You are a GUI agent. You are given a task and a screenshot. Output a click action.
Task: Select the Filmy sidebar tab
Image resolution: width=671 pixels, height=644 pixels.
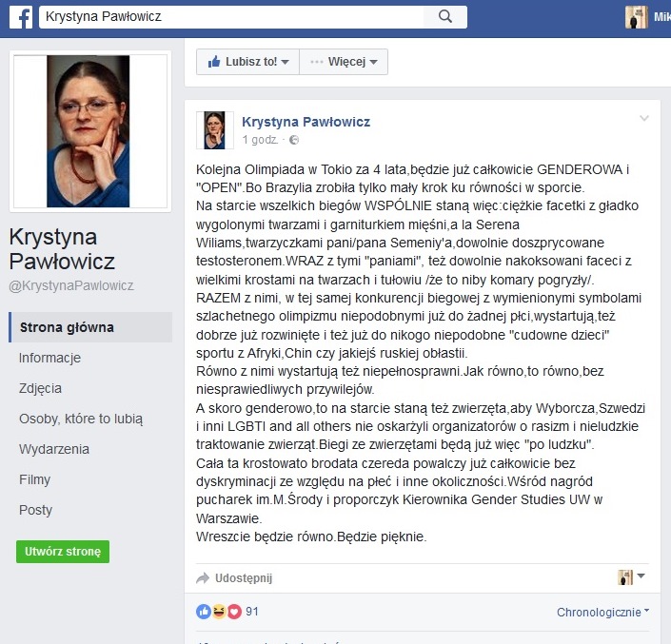point(34,479)
